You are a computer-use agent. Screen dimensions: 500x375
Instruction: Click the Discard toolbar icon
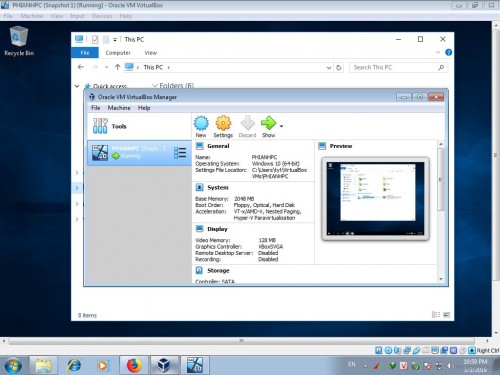click(247, 127)
